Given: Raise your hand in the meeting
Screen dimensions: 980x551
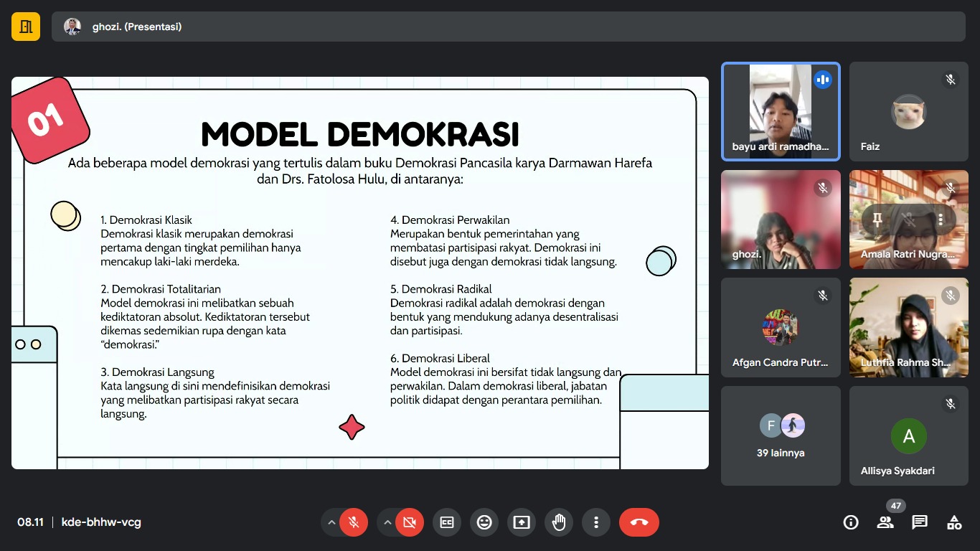Looking at the screenshot, I should coord(559,522).
